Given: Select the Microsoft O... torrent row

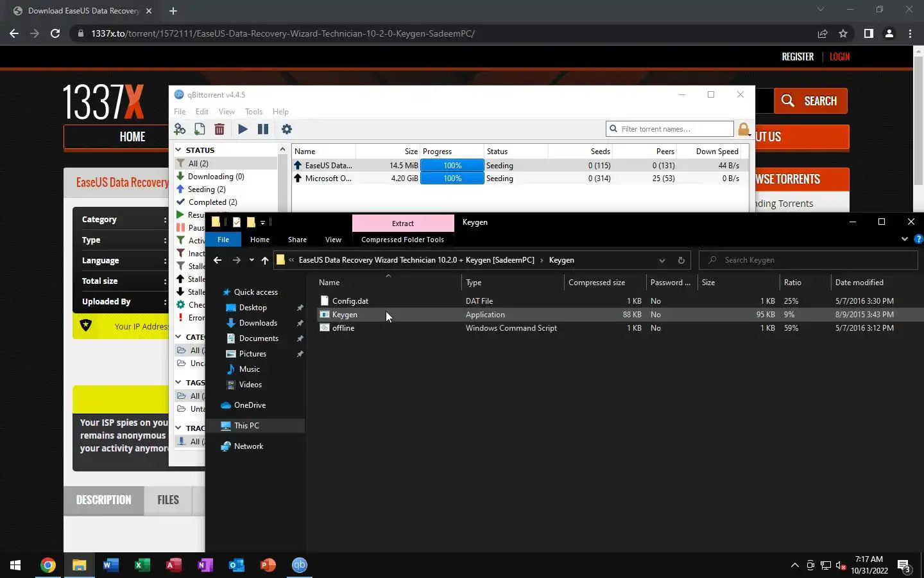Looking at the screenshot, I should click(520, 179).
